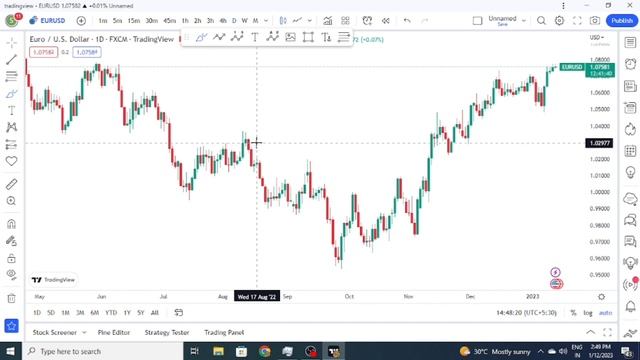
Task: Switch to the W weekly timeframe
Action: [244, 20]
